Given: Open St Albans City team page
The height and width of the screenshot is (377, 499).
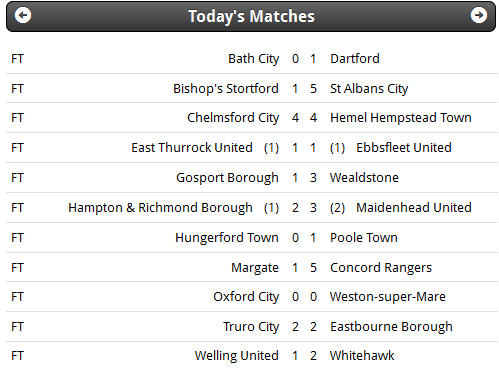Looking at the screenshot, I should click(369, 89).
